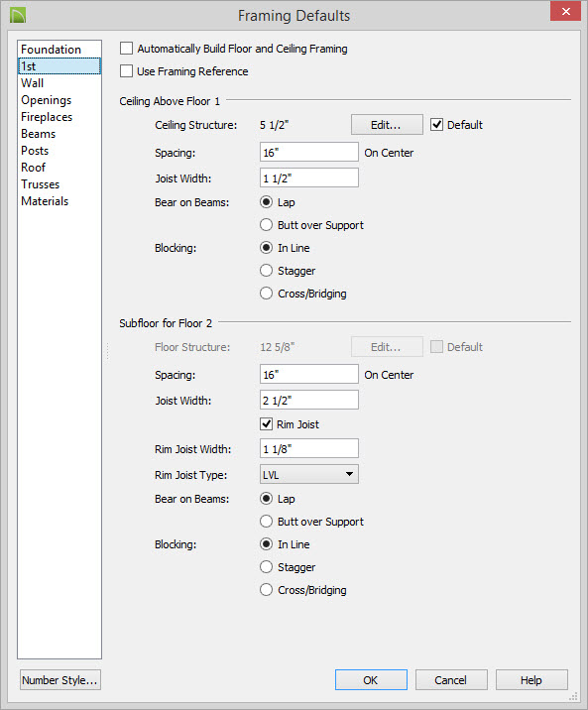
Task: Enable Automatically Build Floor and Ceiling Framing
Action: click(x=126, y=49)
